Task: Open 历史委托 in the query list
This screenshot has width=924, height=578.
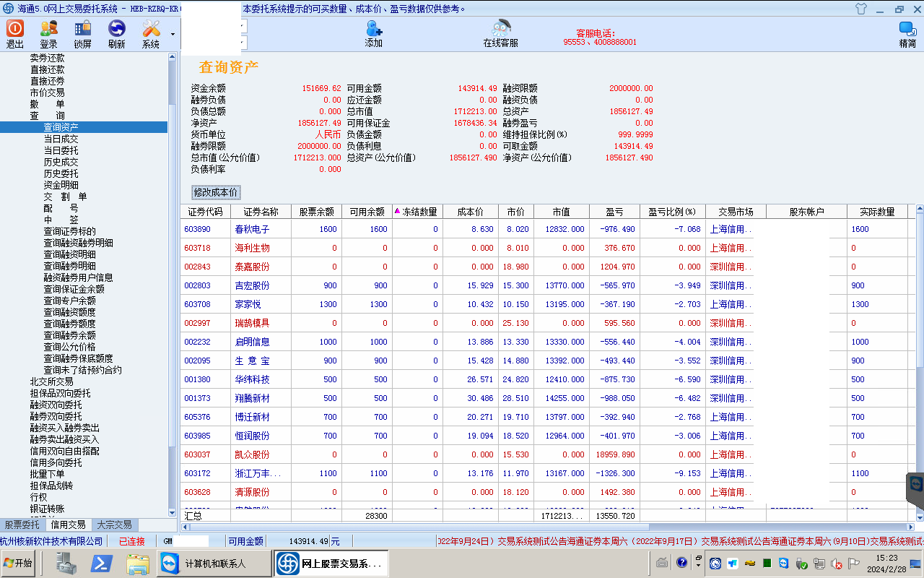Action: click(61, 173)
